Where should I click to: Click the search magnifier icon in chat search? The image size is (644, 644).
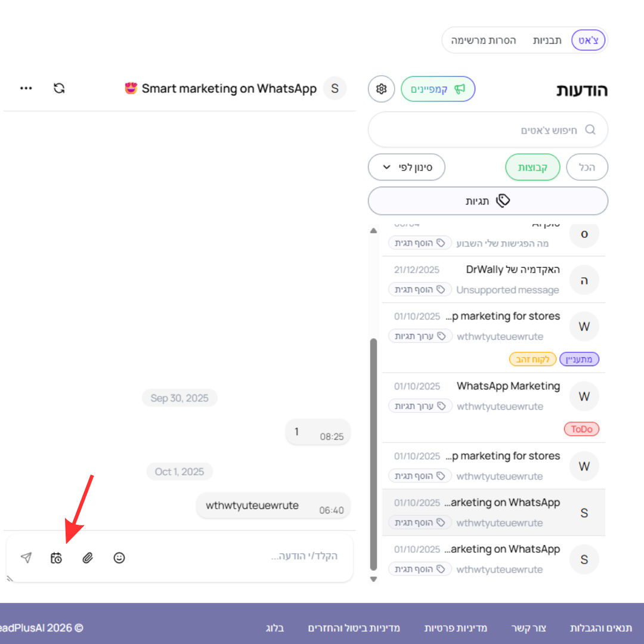[590, 130]
